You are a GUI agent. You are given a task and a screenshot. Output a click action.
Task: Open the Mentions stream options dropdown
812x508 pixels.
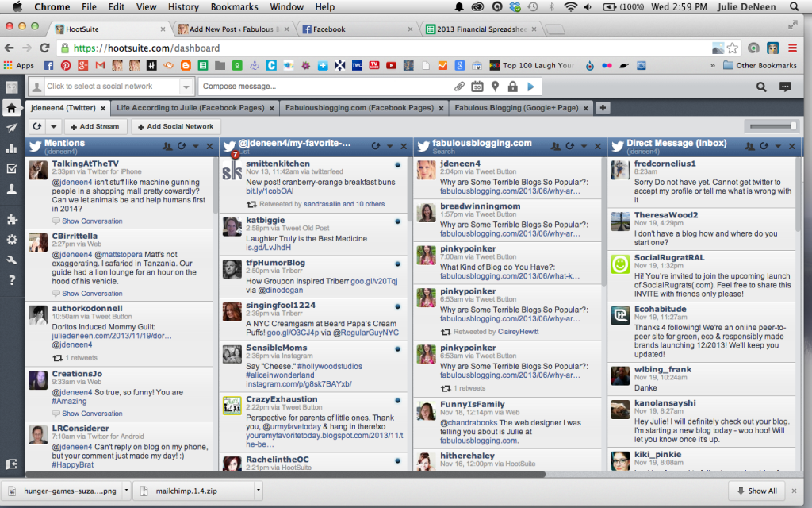[196, 146]
